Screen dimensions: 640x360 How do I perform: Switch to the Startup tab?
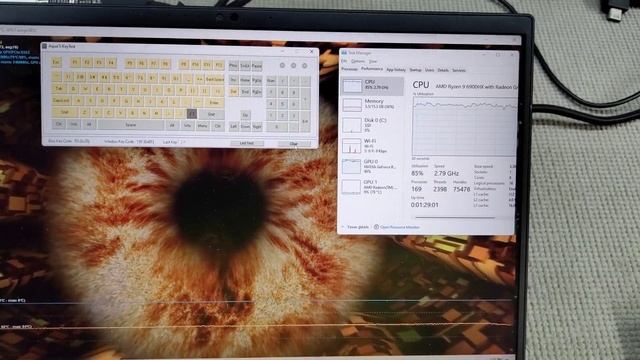coord(415,70)
